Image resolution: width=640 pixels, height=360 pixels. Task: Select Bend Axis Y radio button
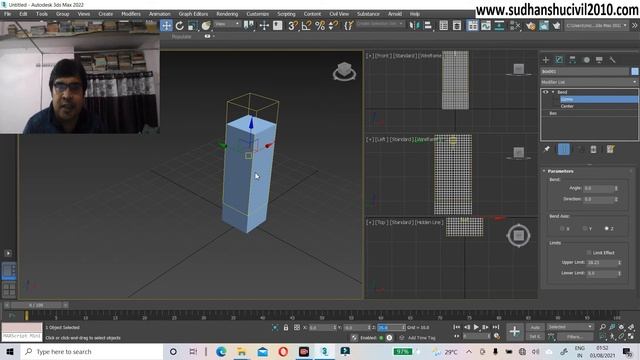tap(584, 229)
